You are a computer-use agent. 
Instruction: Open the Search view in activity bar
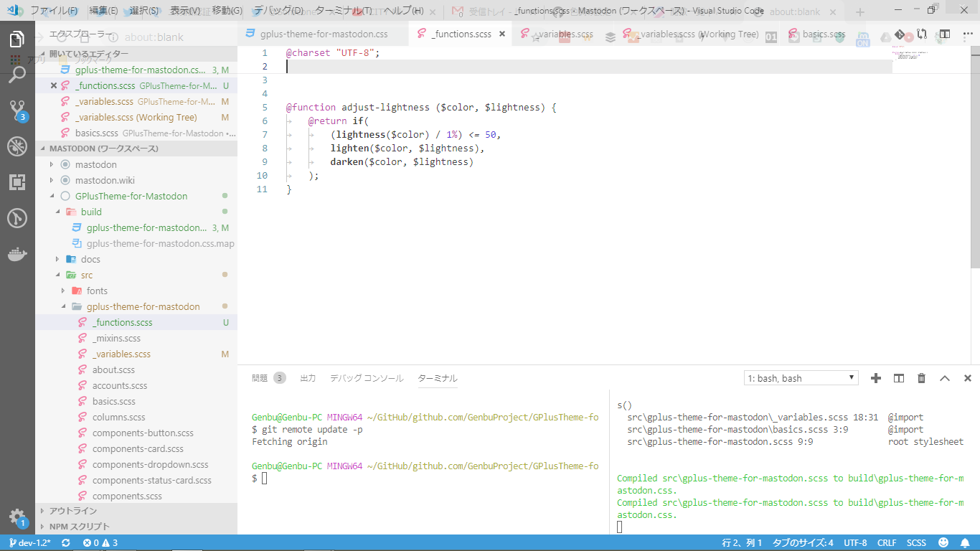coord(17,75)
